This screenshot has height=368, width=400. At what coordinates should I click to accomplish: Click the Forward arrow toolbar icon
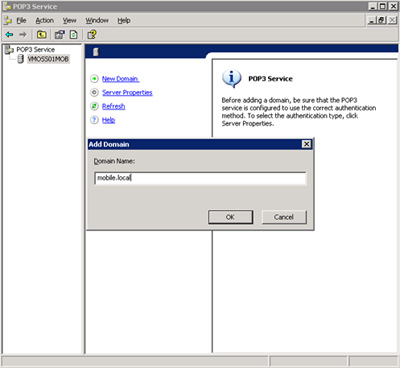pos(23,34)
